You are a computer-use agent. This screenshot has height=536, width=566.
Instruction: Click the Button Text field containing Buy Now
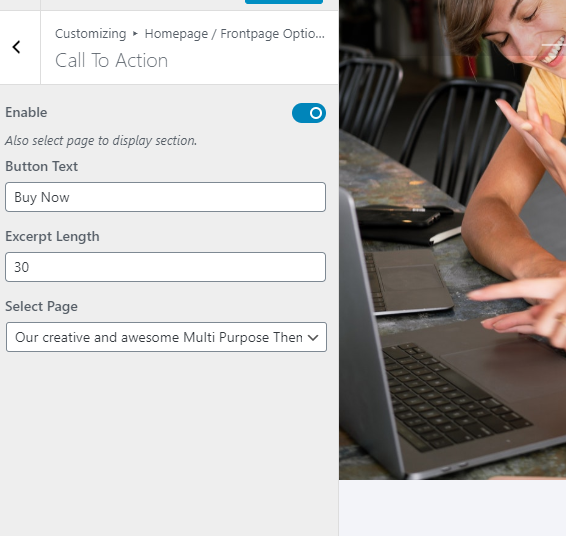tap(165, 197)
